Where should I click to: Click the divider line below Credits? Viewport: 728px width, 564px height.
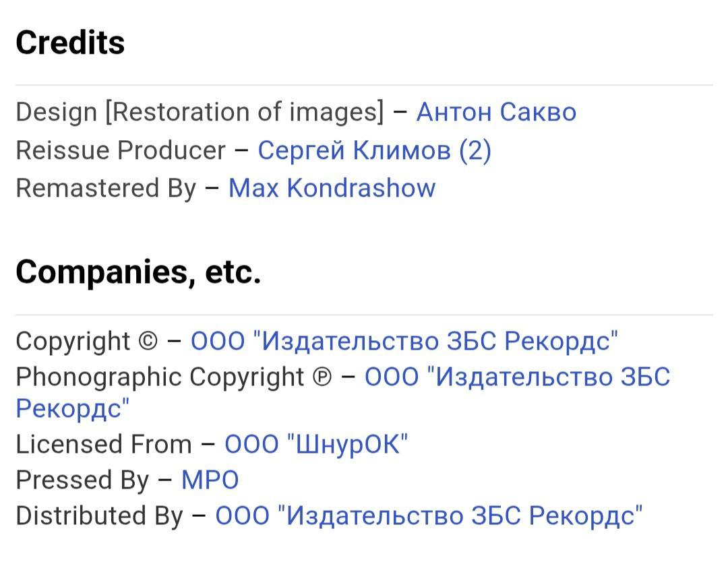point(364,85)
